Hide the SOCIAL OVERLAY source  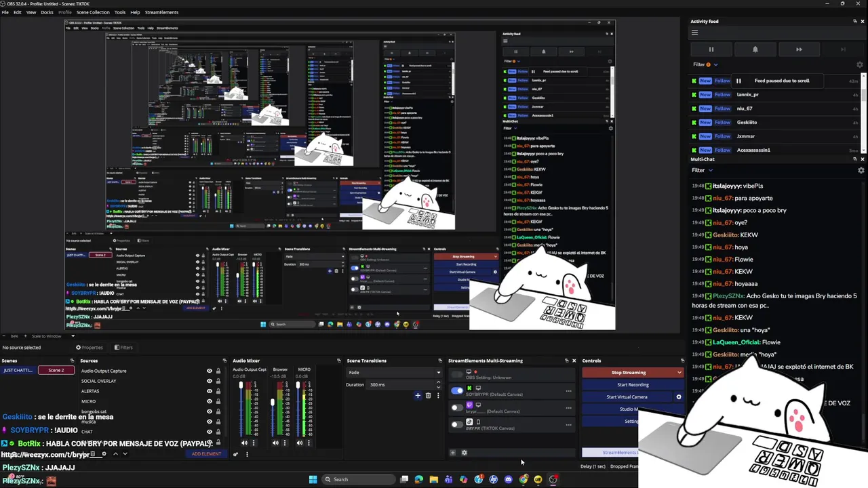click(210, 381)
